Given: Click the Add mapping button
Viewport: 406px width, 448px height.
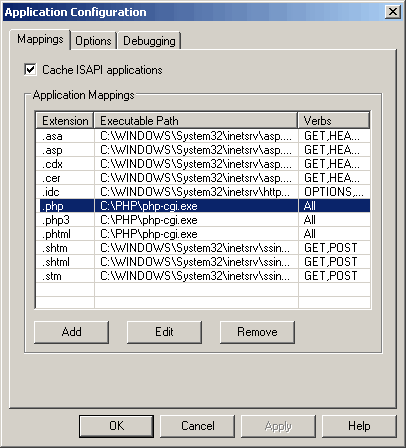Looking at the screenshot, I should 71,332.
